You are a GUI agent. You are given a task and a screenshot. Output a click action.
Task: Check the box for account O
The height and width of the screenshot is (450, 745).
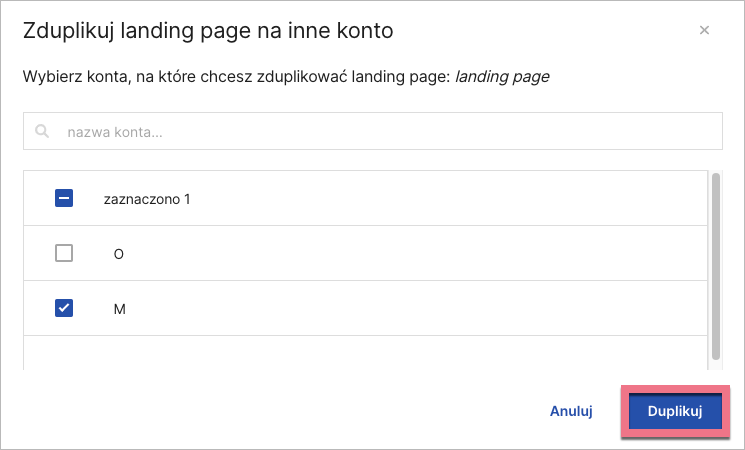pyautogui.click(x=64, y=254)
